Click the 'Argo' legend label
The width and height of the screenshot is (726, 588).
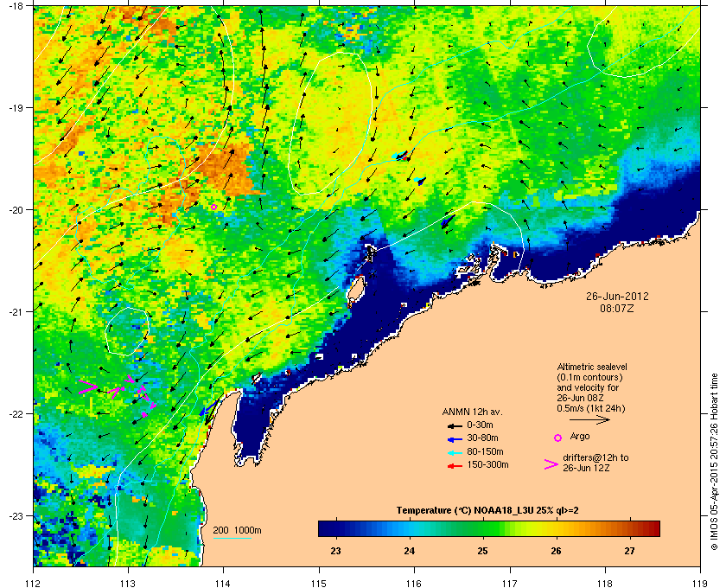click(x=580, y=436)
